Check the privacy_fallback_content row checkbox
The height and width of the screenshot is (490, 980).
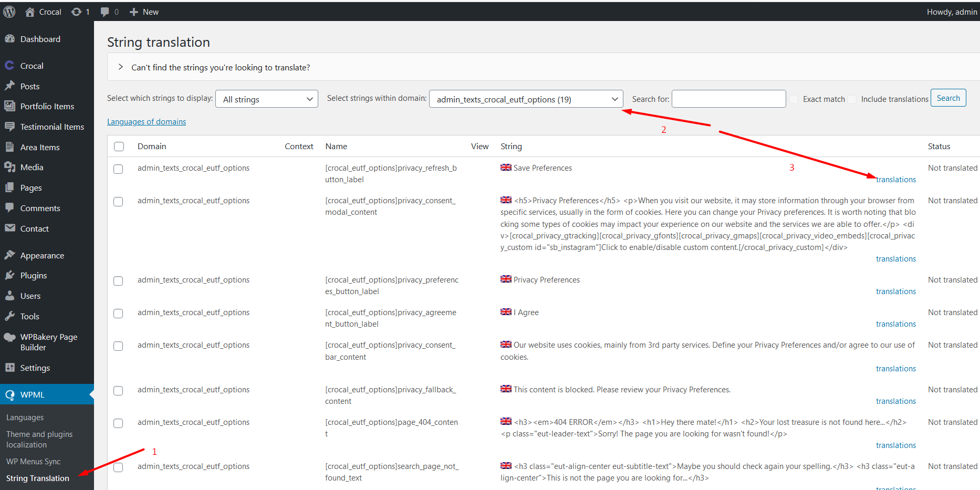tap(118, 391)
